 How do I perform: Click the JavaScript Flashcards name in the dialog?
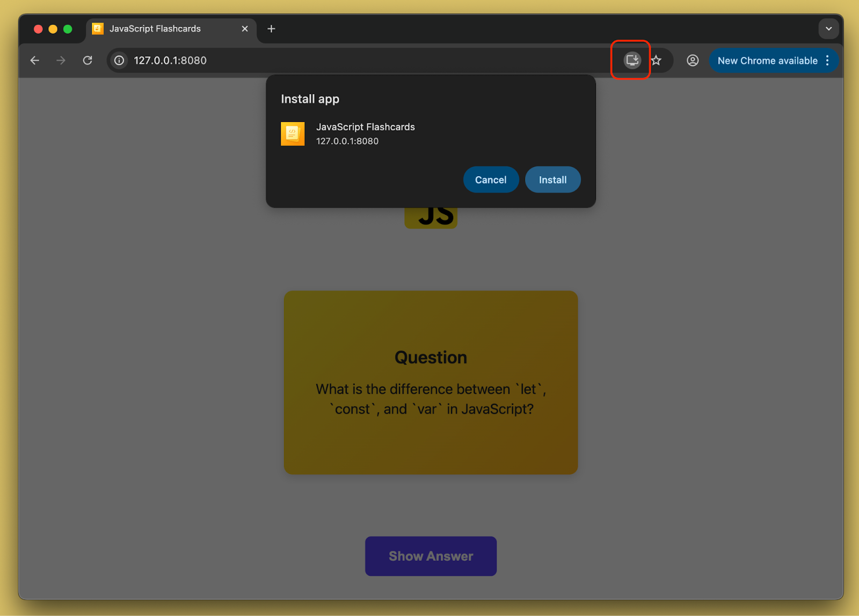[x=365, y=127]
